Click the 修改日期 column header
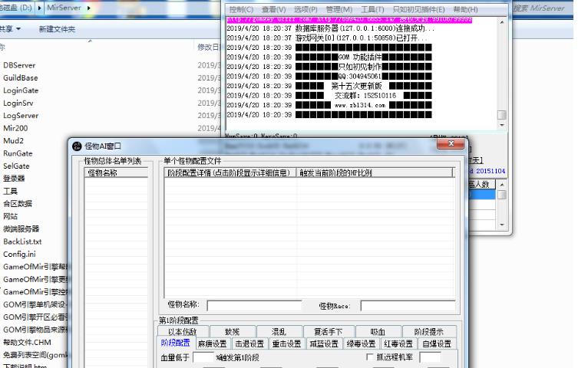The width and height of the screenshot is (588, 368). (x=209, y=47)
